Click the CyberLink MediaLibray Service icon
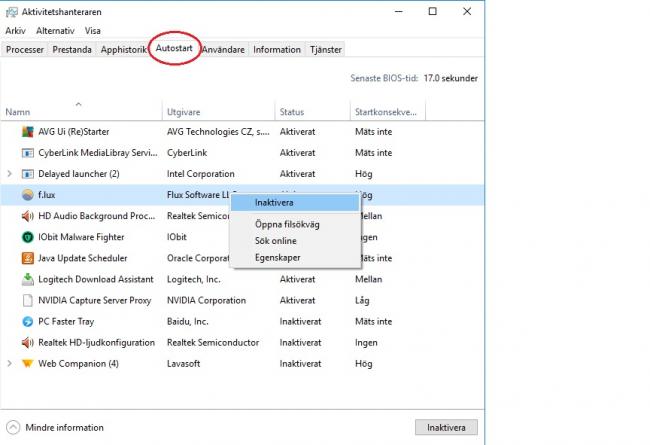 point(27,153)
